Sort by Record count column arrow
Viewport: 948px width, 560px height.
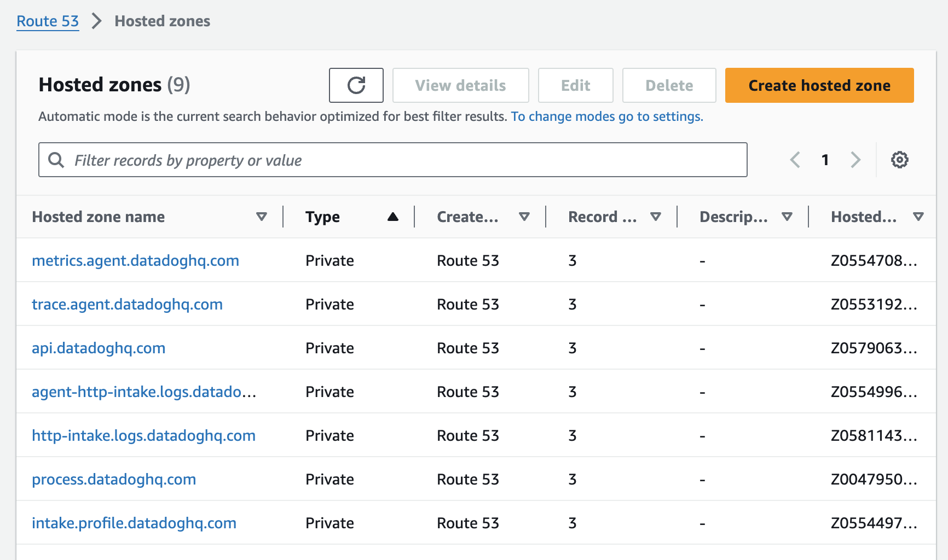[x=656, y=217]
